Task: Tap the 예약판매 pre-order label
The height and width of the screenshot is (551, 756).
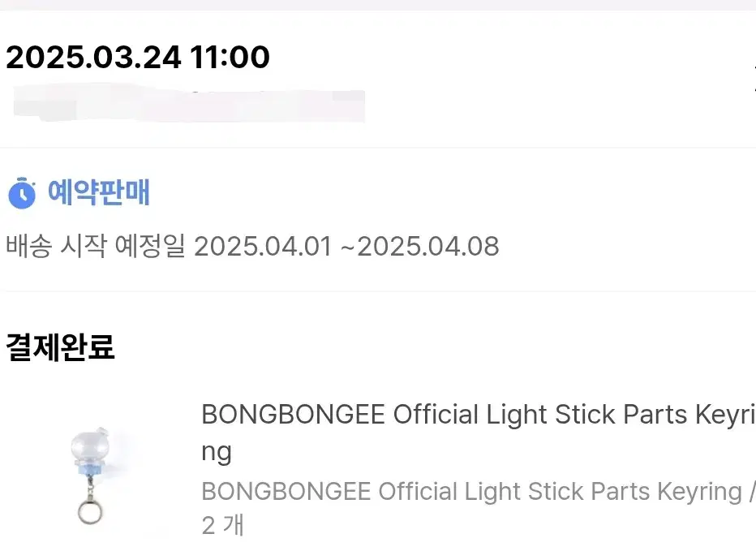Action: click(99, 192)
